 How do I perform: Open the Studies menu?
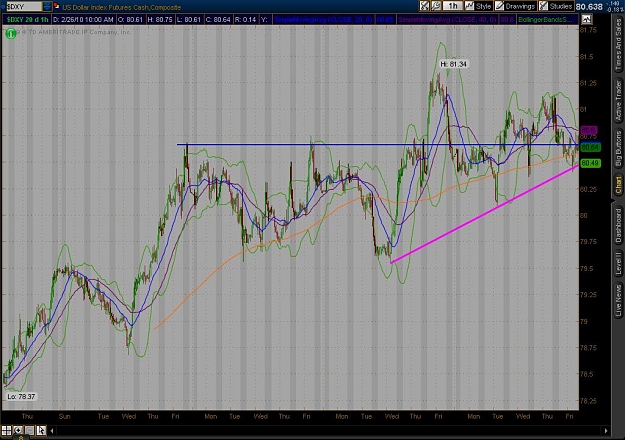click(556, 6)
